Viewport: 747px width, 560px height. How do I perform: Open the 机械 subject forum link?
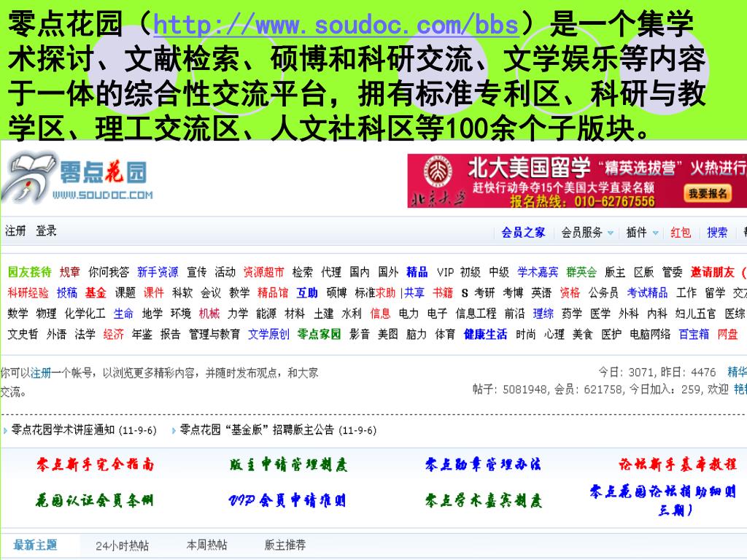[209, 314]
